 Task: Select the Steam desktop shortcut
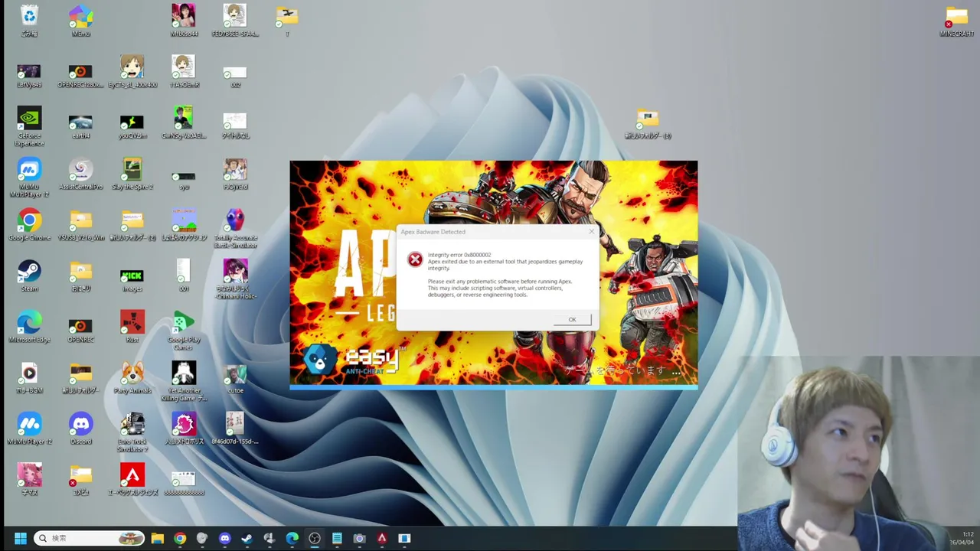click(x=29, y=276)
